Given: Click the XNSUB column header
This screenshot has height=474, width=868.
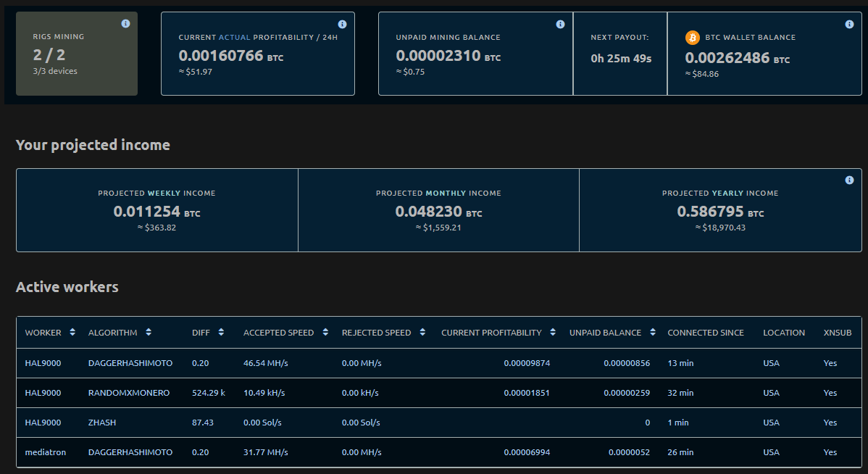Looking at the screenshot, I should [838, 333].
